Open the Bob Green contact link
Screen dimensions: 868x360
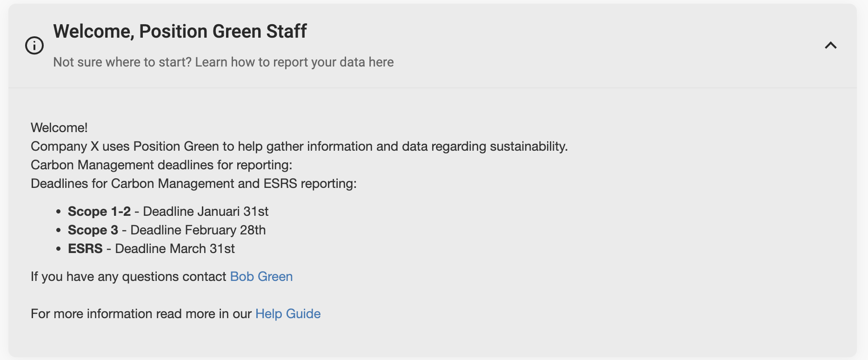tap(261, 277)
